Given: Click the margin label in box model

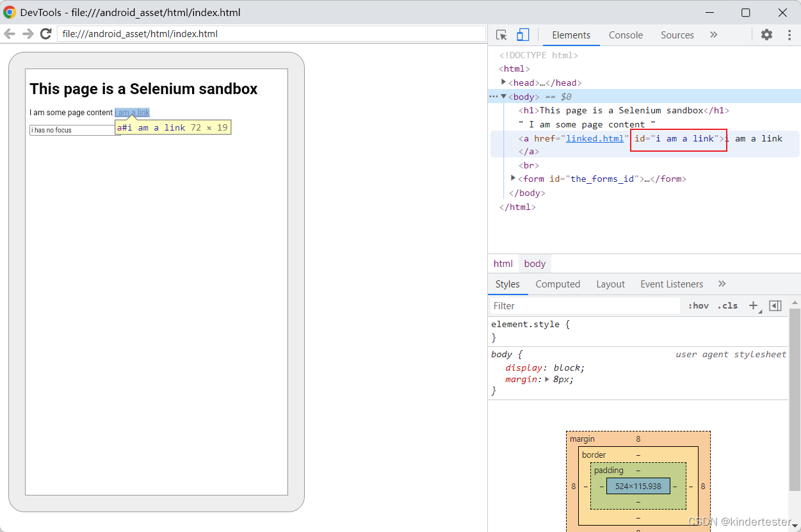Looking at the screenshot, I should 582,439.
